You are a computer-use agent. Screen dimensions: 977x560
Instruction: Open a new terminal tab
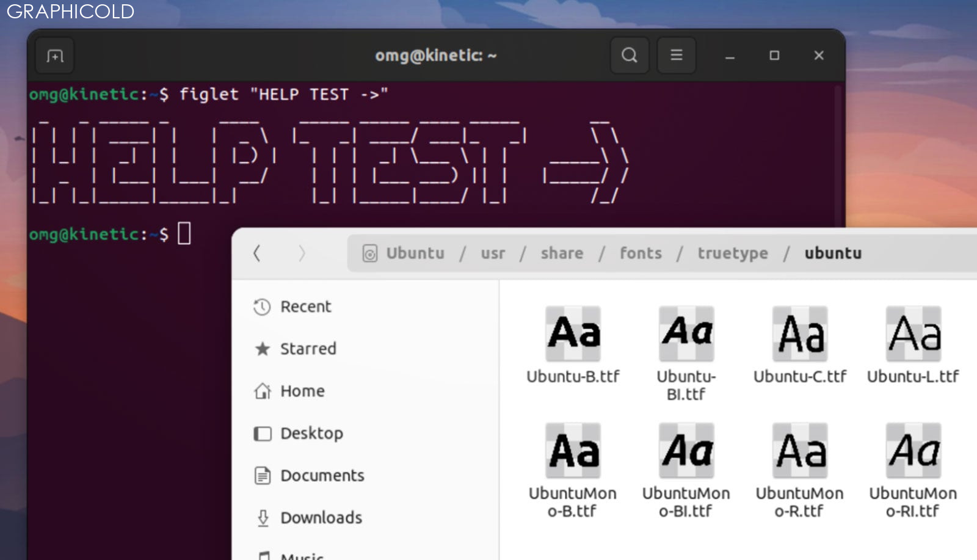pyautogui.click(x=55, y=56)
